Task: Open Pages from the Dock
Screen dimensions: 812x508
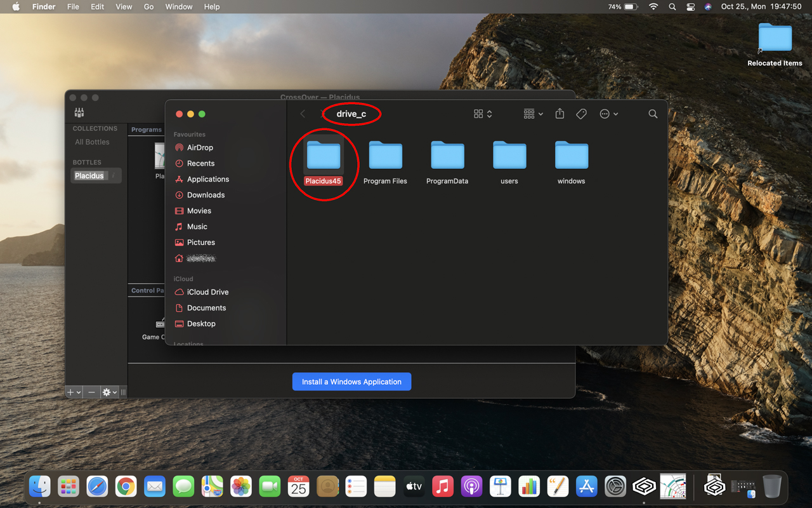Action: pos(558,486)
